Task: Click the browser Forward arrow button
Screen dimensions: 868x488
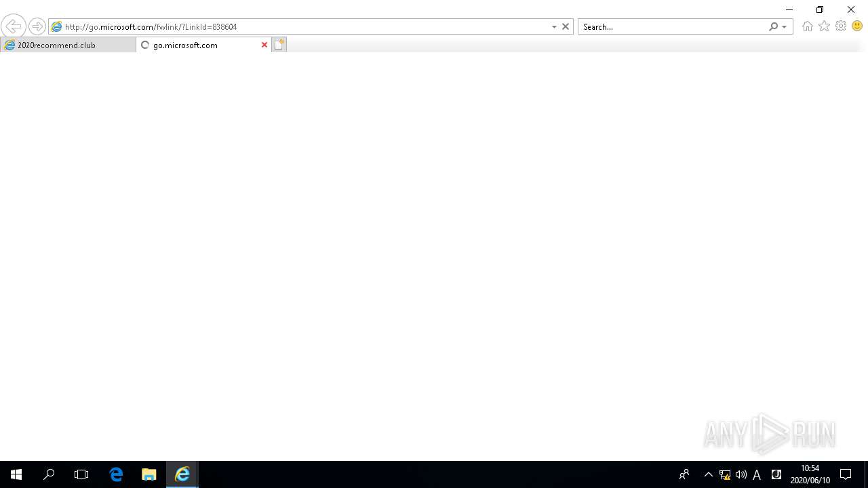Action: click(37, 26)
